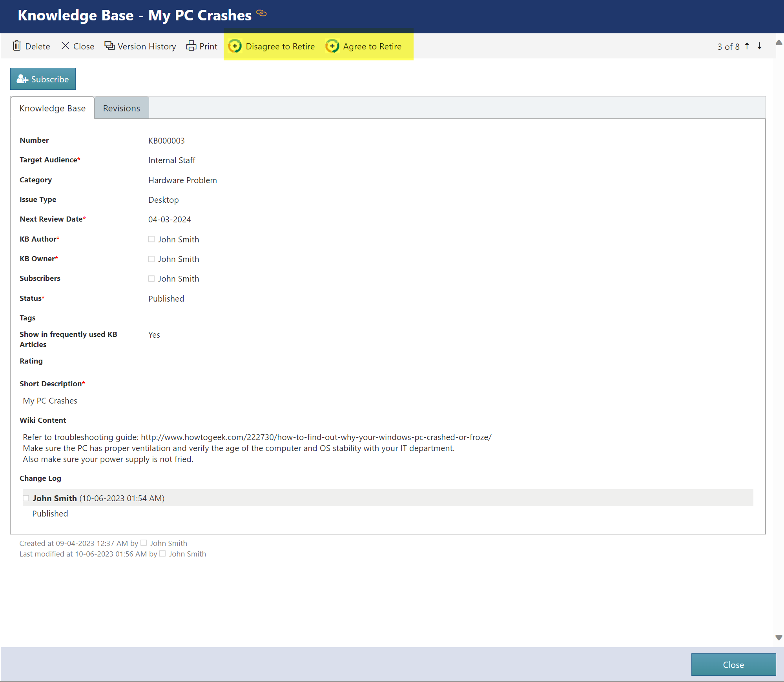Click the Delete trash icon

(x=17, y=46)
